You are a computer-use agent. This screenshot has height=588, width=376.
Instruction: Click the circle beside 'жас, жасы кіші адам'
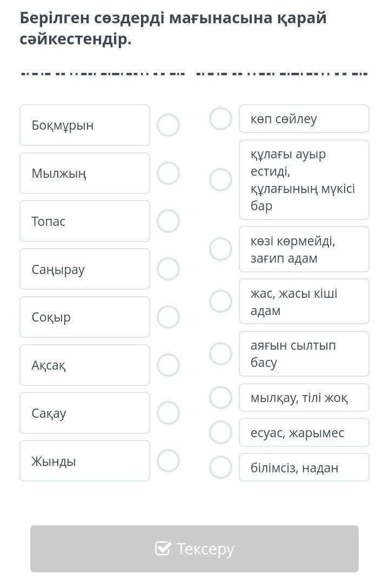pyautogui.click(x=220, y=301)
